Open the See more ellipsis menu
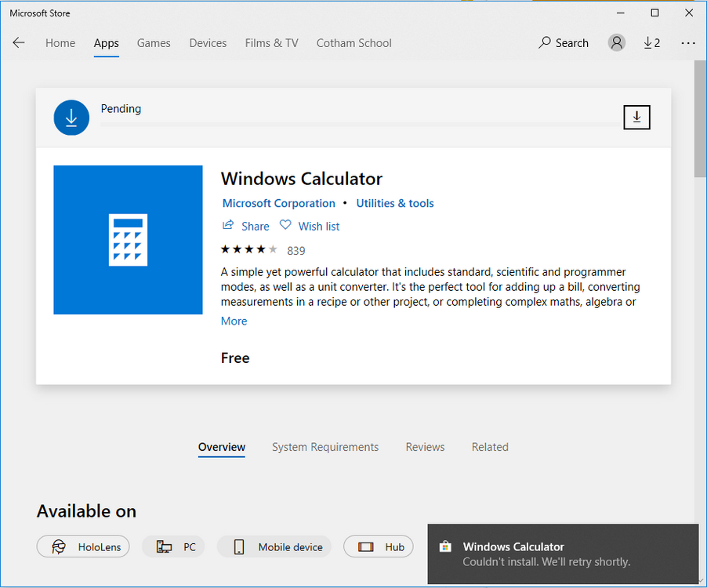Image resolution: width=707 pixels, height=588 pixels. [x=688, y=43]
